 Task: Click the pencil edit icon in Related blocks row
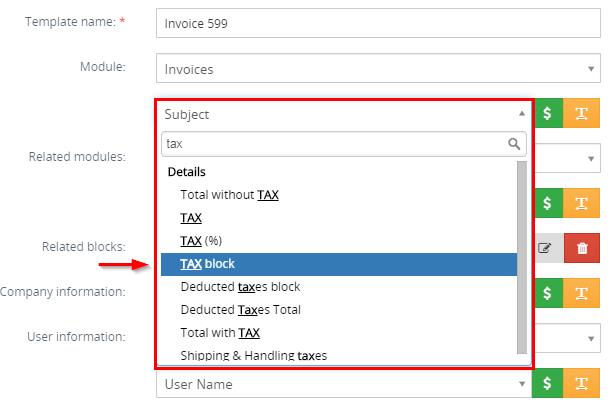pos(546,248)
